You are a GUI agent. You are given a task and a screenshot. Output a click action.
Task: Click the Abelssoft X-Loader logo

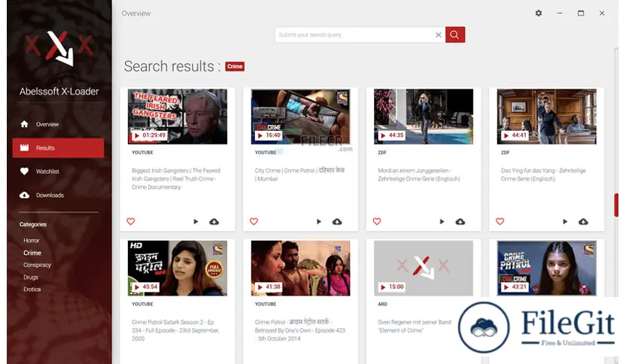click(59, 48)
